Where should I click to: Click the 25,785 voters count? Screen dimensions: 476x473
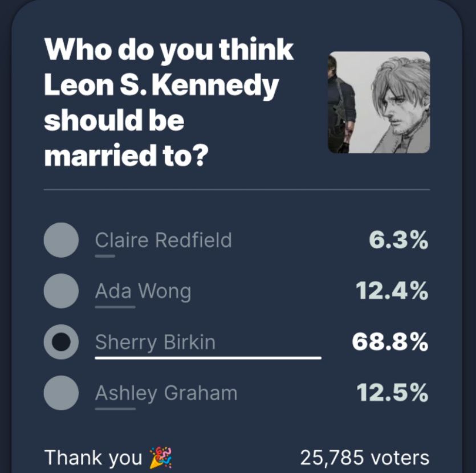(x=365, y=457)
